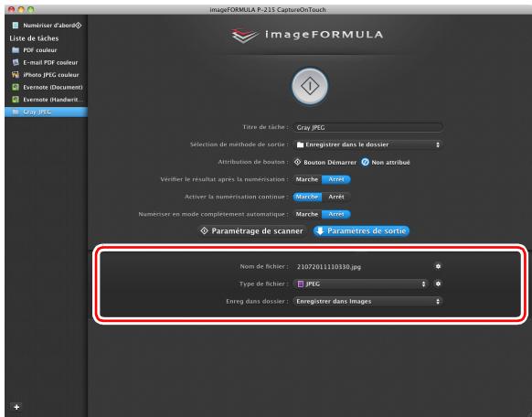Open the file type settings gear
Image resolution: width=532 pixels, height=417 pixels.
(x=438, y=283)
